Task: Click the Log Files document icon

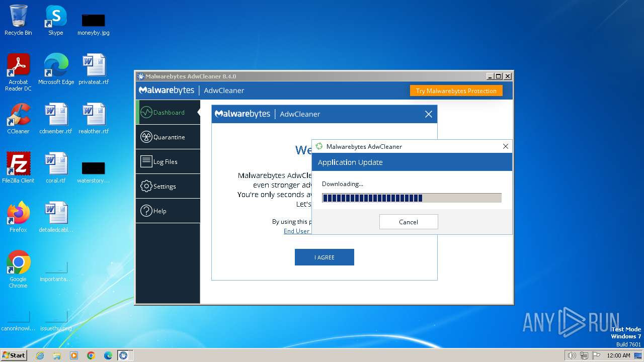Action: 146,161
